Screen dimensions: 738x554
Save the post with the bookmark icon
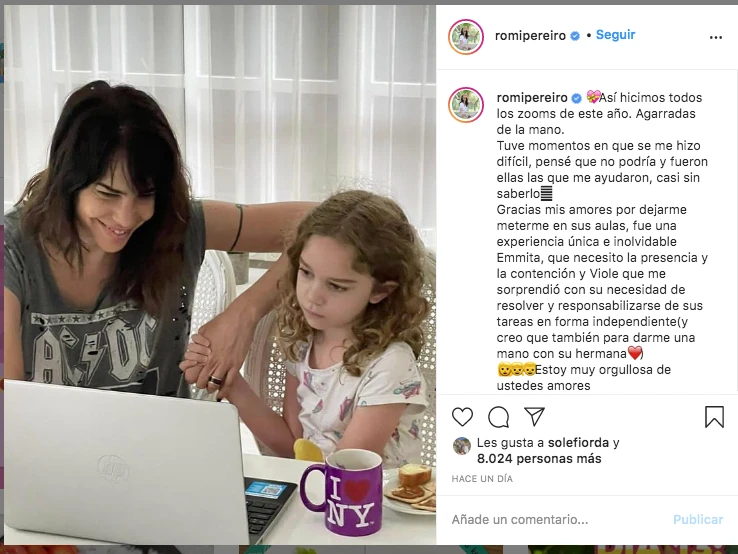click(x=714, y=417)
